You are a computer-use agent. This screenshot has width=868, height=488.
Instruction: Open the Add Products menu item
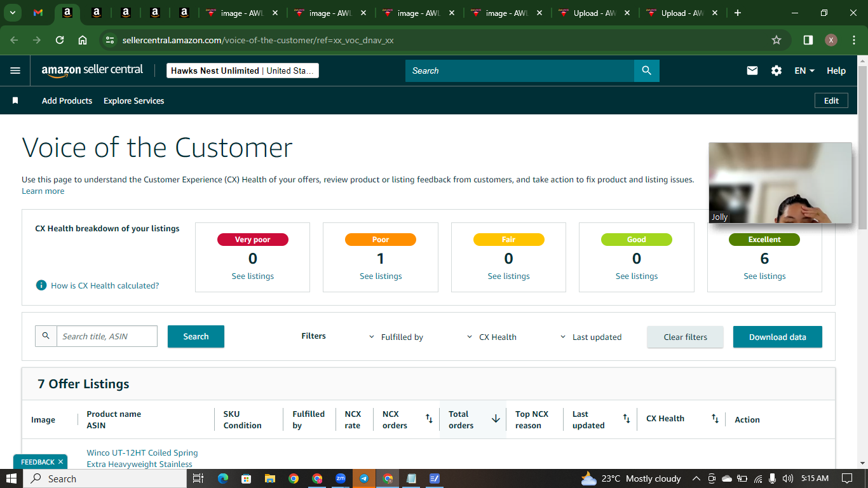67,100
